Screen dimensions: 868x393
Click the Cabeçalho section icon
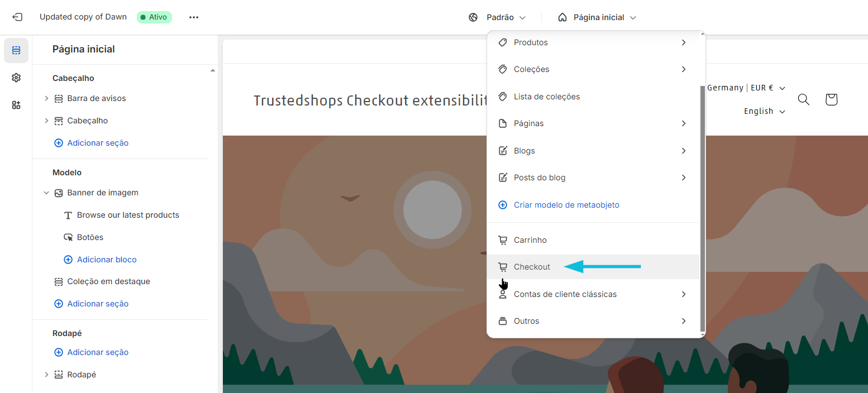coord(59,121)
